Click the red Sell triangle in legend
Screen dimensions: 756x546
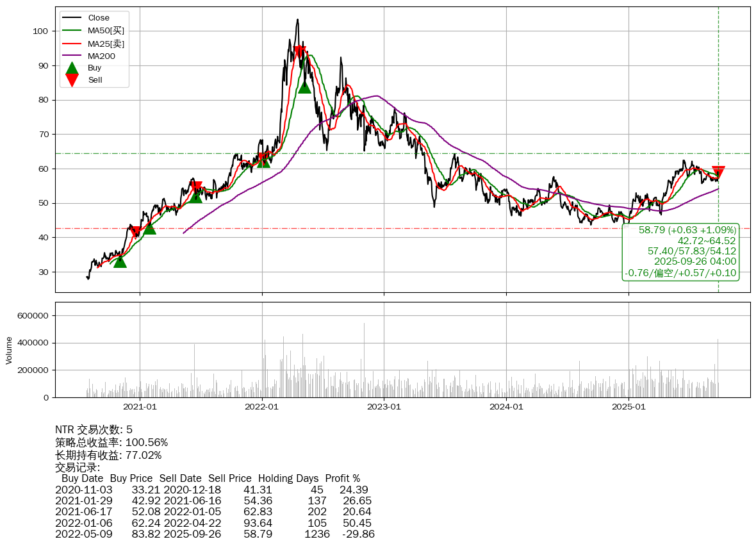click(x=72, y=80)
